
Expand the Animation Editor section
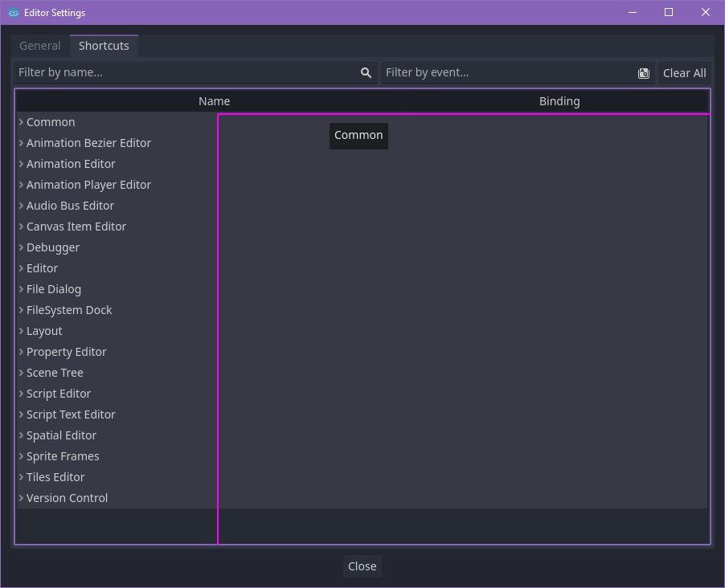(21, 163)
